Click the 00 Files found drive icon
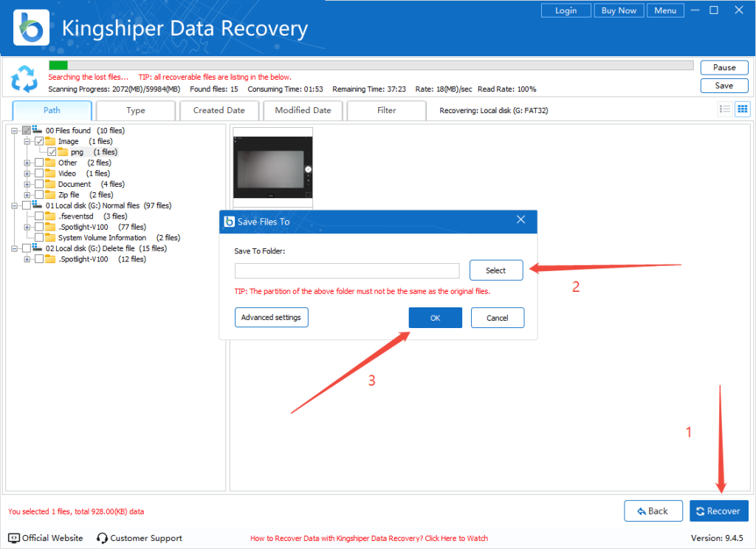Viewport: 756px width, 549px height. [x=37, y=130]
